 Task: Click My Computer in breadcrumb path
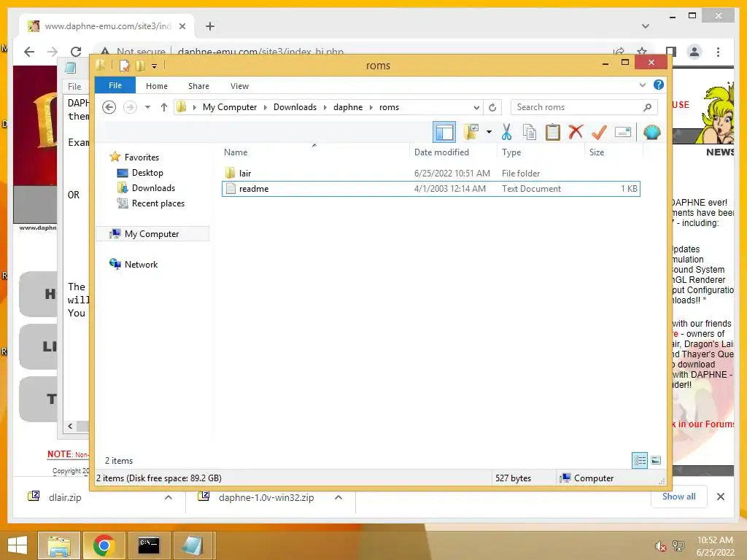[x=230, y=107]
